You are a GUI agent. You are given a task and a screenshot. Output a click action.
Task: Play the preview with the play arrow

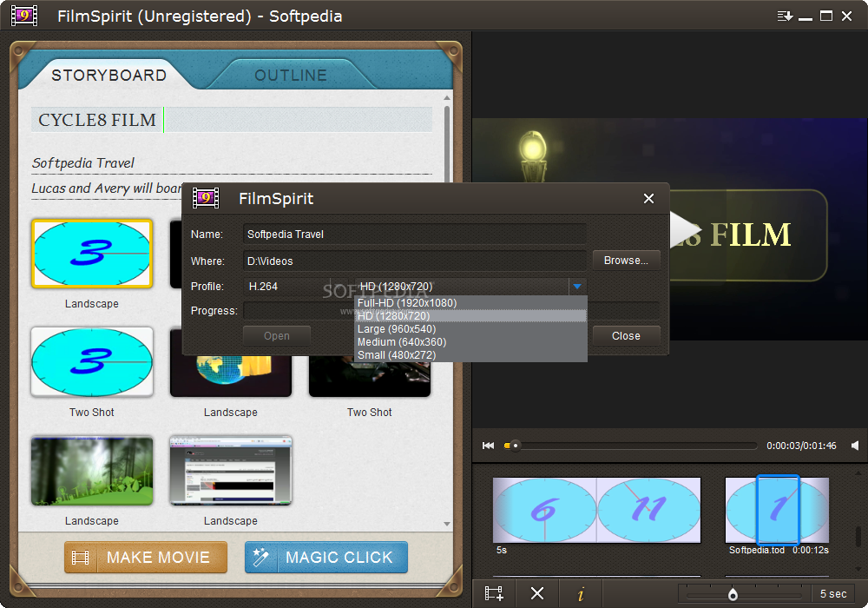[685, 229]
